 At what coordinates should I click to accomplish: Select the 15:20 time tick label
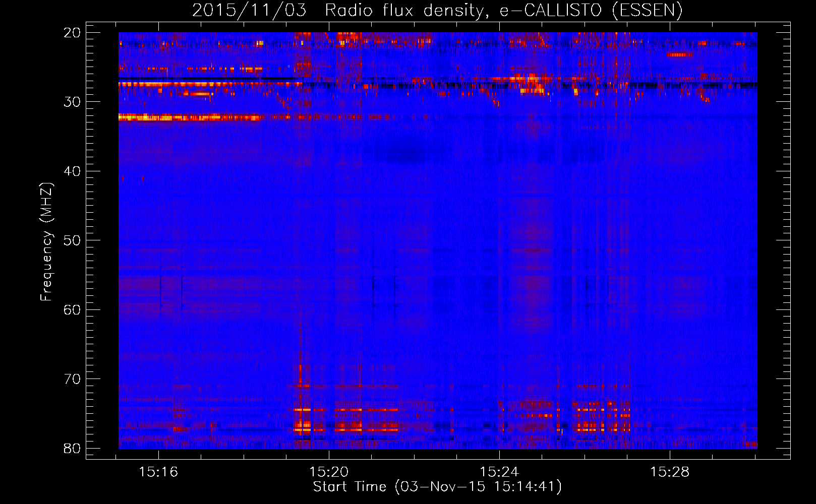coord(329,472)
